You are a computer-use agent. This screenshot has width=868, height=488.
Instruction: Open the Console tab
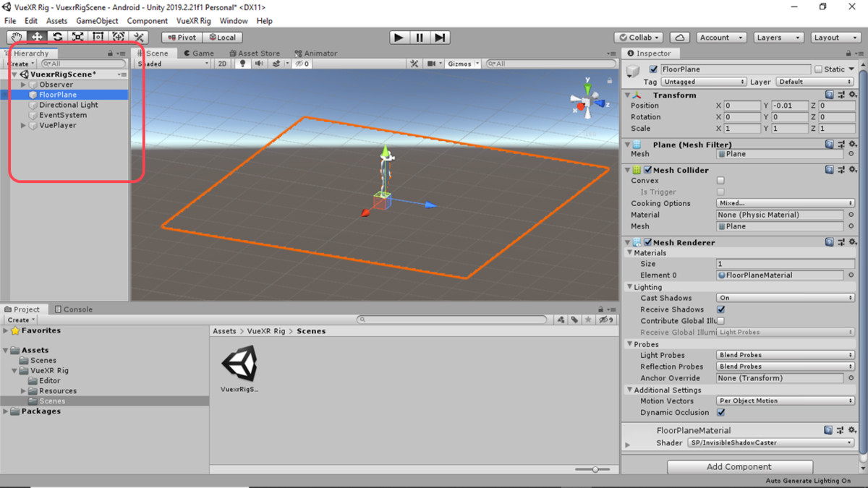tap(73, 309)
